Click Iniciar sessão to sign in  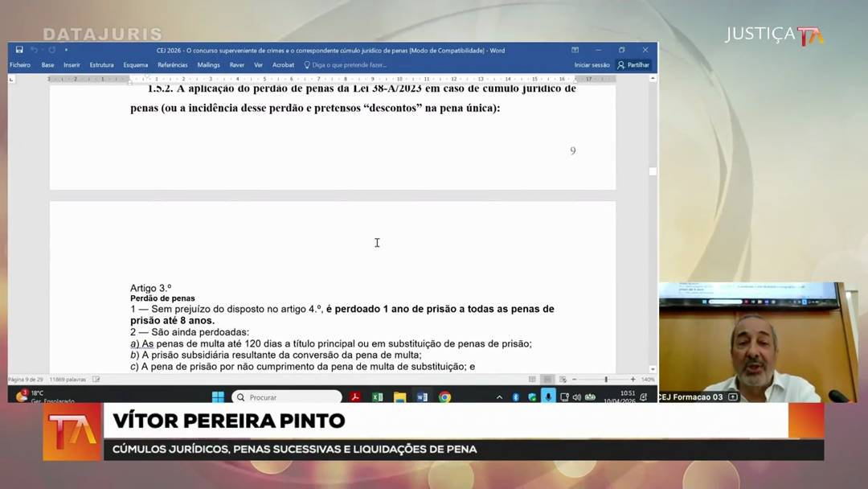tap(592, 65)
